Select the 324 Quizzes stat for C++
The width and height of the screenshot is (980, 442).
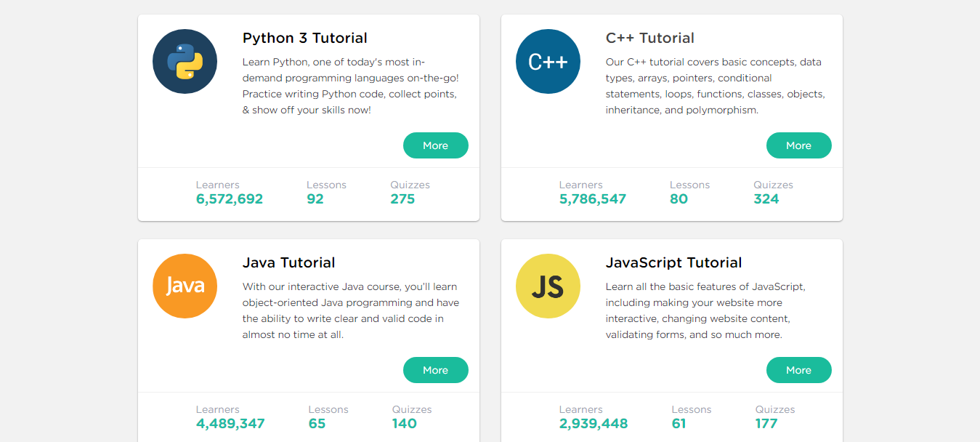point(767,198)
